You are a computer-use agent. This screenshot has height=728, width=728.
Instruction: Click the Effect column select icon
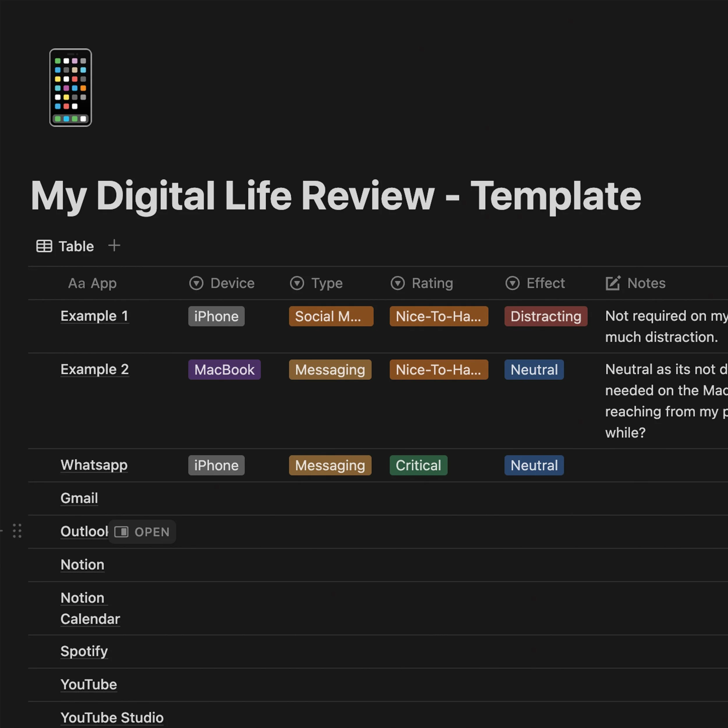[512, 283]
